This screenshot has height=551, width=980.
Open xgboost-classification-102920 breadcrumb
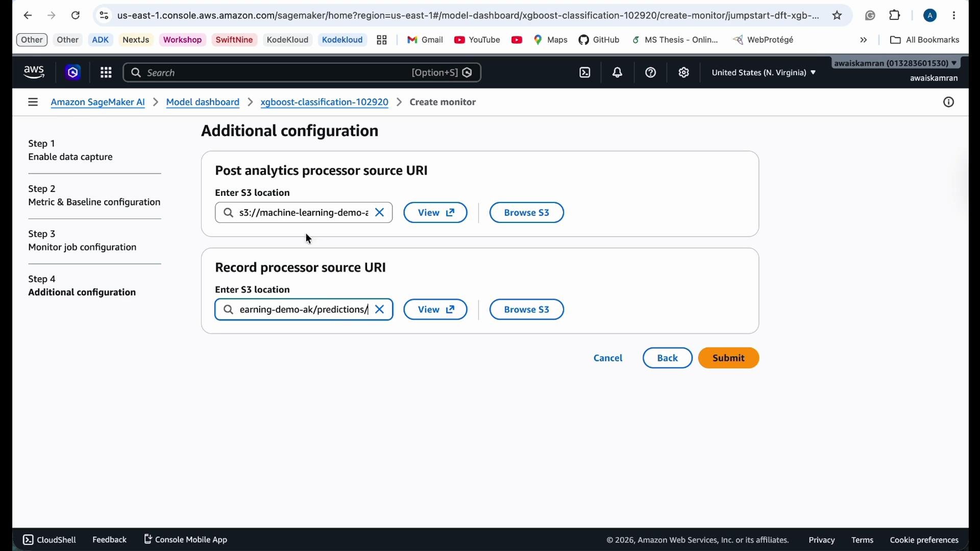325,103
